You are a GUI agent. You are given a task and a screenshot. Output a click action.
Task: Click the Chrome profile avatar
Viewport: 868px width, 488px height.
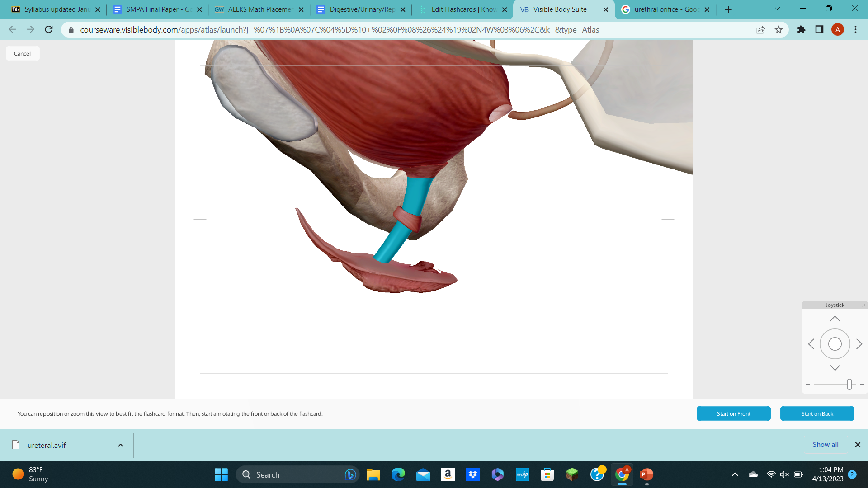pos(838,30)
